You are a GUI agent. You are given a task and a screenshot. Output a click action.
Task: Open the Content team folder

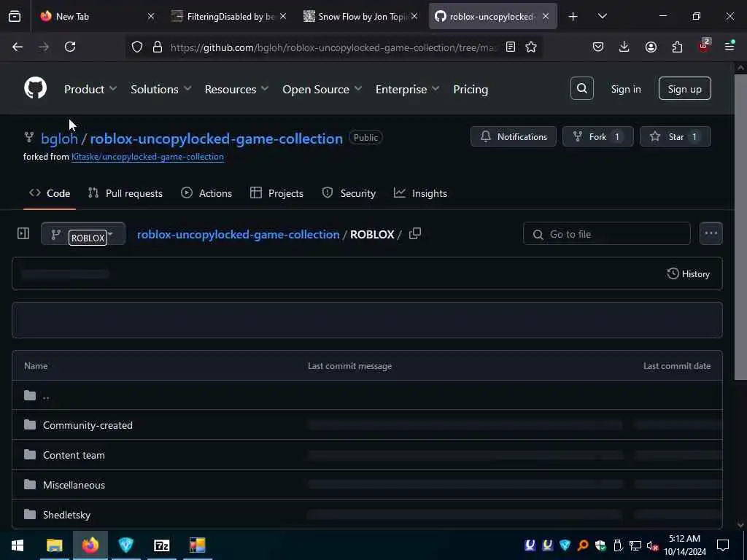pos(74,455)
